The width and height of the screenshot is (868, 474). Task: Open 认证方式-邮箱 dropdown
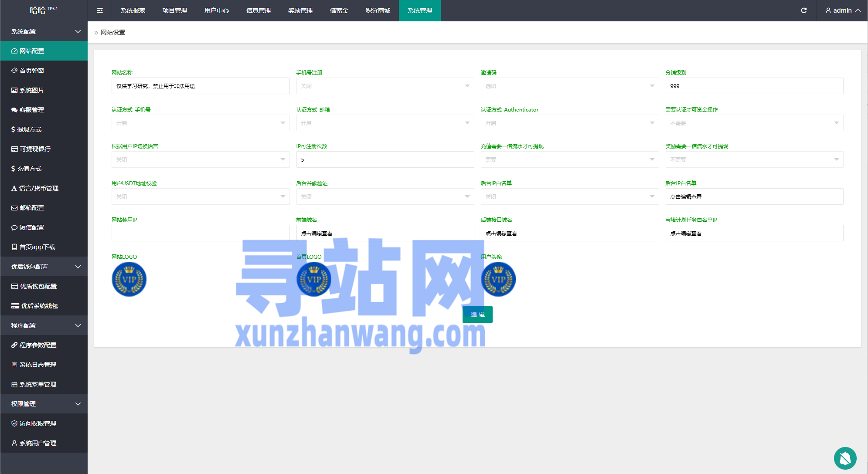point(385,123)
